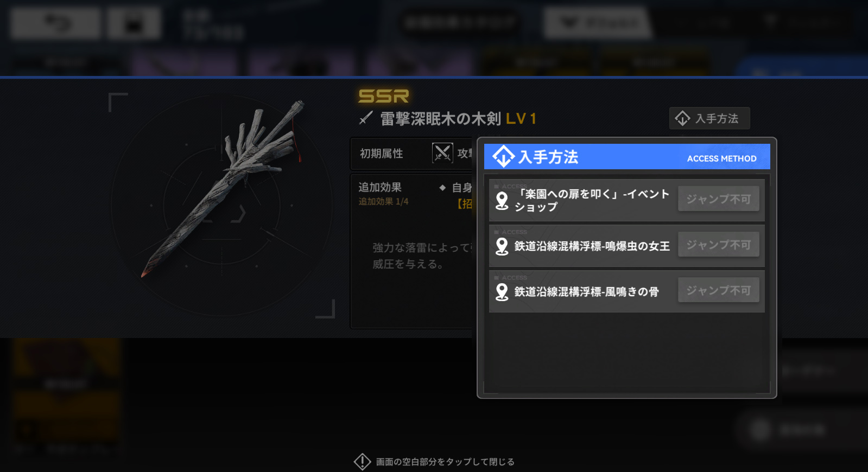The width and height of the screenshot is (868, 472).
Task: Click ジャンプ不可 button for 風鳴きの骨 row
Action: click(x=719, y=290)
